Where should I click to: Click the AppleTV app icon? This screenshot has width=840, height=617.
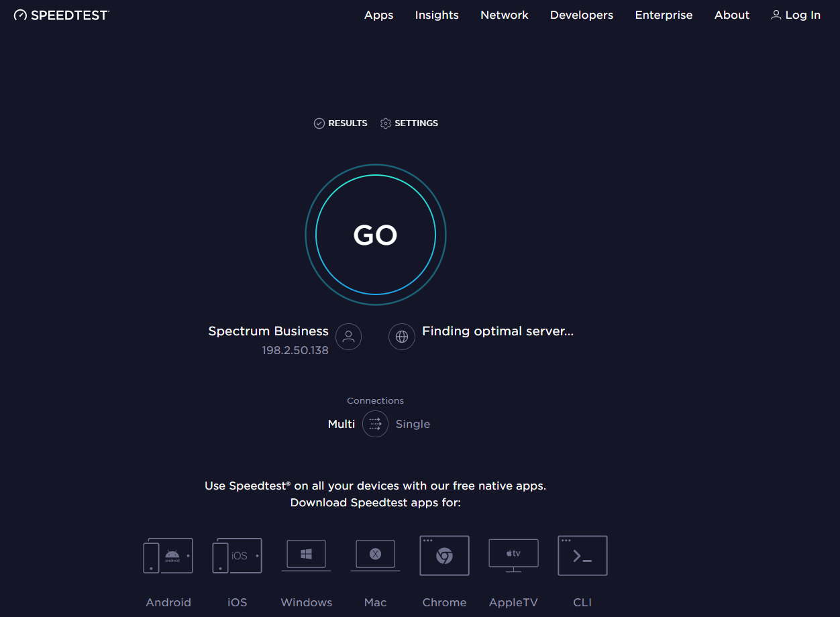tap(514, 555)
